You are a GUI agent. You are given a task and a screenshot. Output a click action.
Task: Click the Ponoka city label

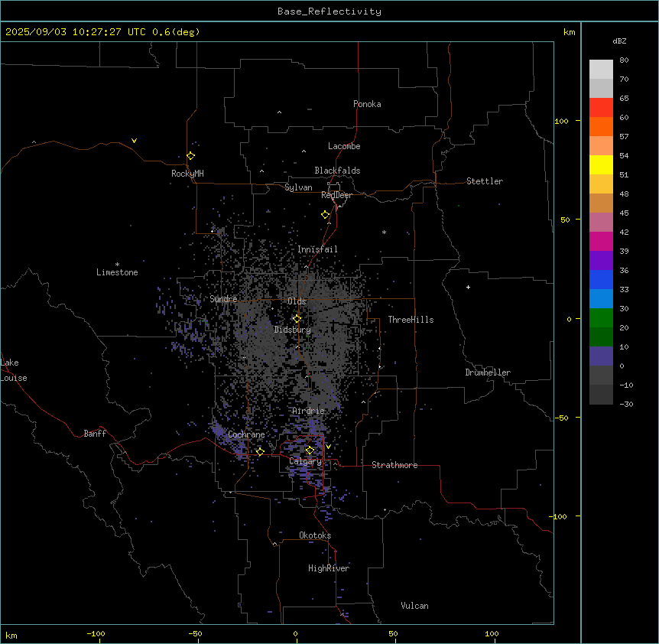coord(367,104)
